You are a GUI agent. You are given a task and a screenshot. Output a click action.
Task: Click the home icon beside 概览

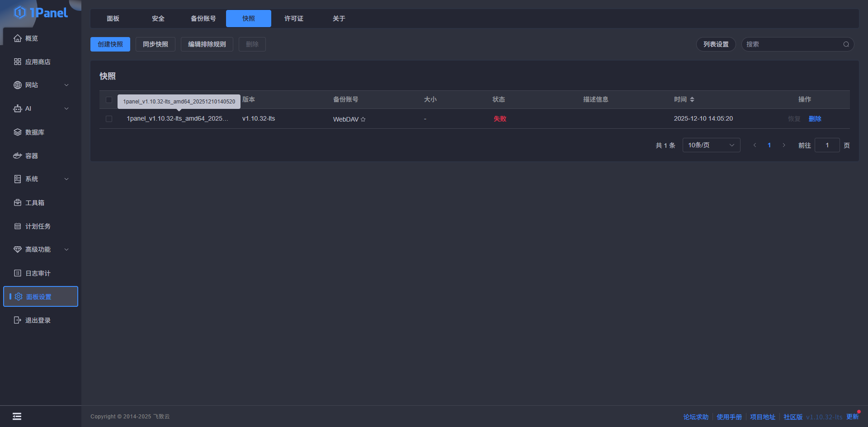point(18,38)
